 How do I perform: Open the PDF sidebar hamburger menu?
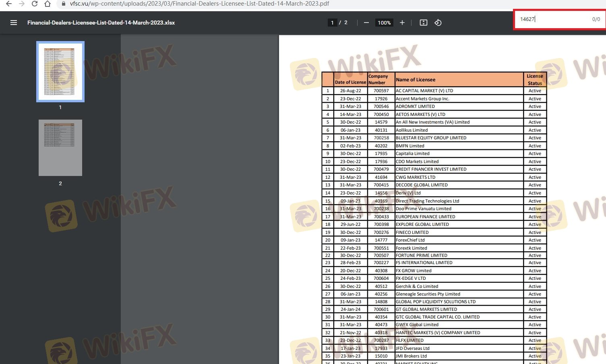pos(14,23)
